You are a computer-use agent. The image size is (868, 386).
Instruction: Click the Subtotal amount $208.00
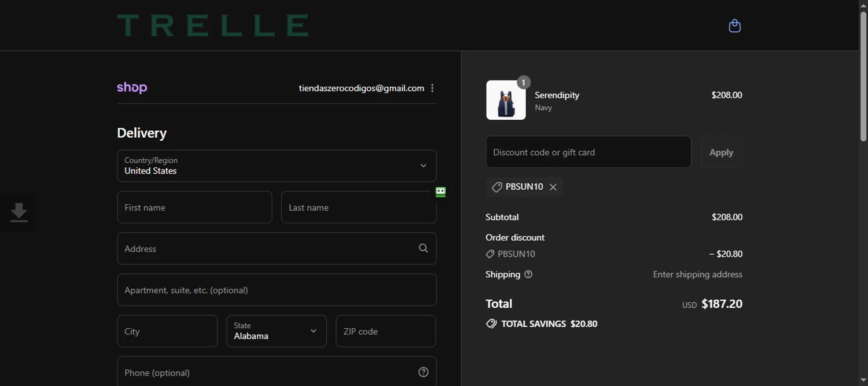[727, 217]
